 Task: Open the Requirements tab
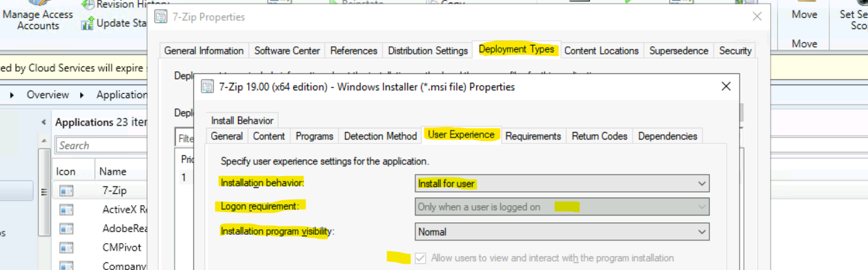[533, 136]
